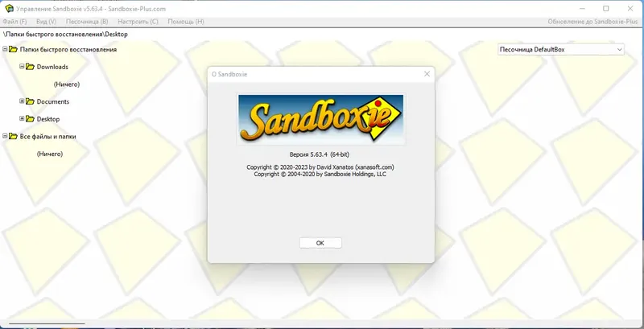Click folder icon beside Папки быстрого восстановления
Image resolution: width=644 pixels, height=329 pixels.
click(13, 49)
